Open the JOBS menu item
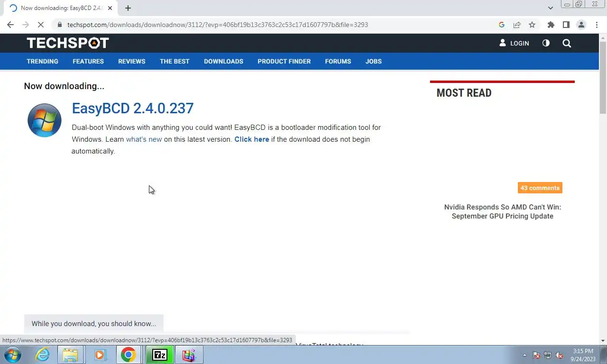 click(x=373, y=61)
